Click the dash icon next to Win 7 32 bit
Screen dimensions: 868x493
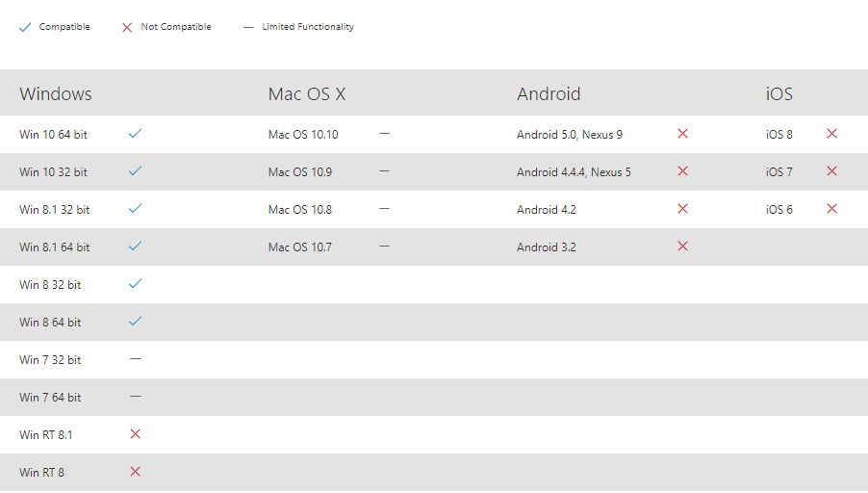(135, 359)
